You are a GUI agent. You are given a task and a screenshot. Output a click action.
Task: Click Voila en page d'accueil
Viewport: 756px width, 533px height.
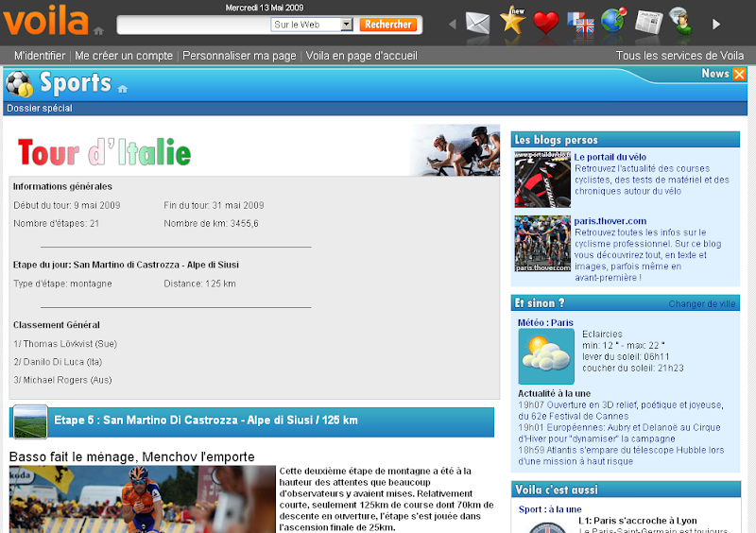[x=362, y=56]
